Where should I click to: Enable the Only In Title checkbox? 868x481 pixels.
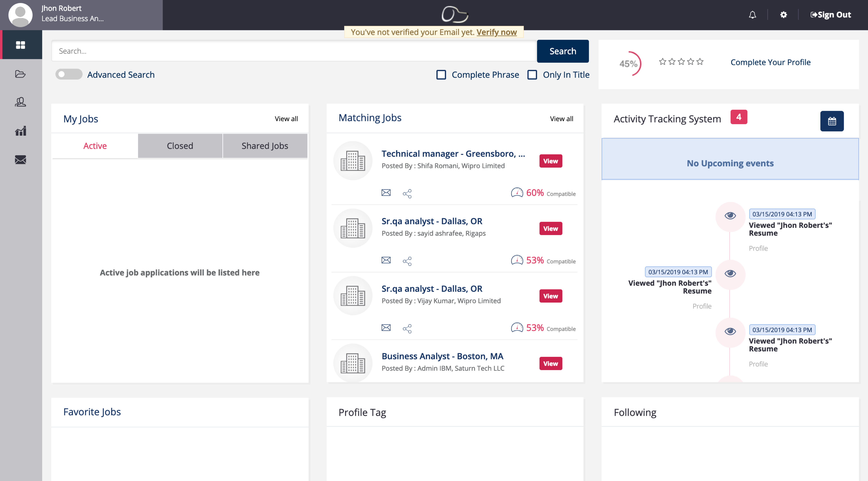(x=532, y=75)
